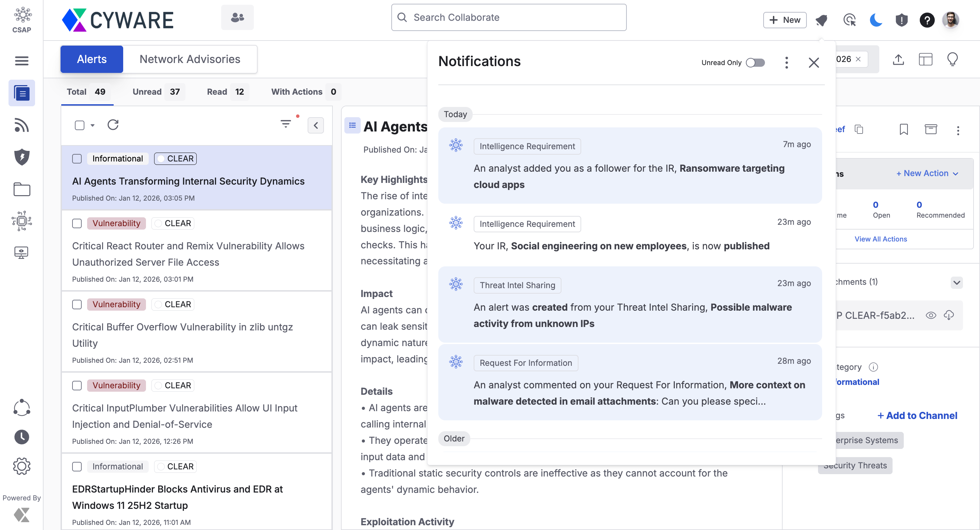Image resolution: width=980 pixels, height=530 pixels.
Task: Open the alerts filter icon
Action: click(x=286, y=123)
